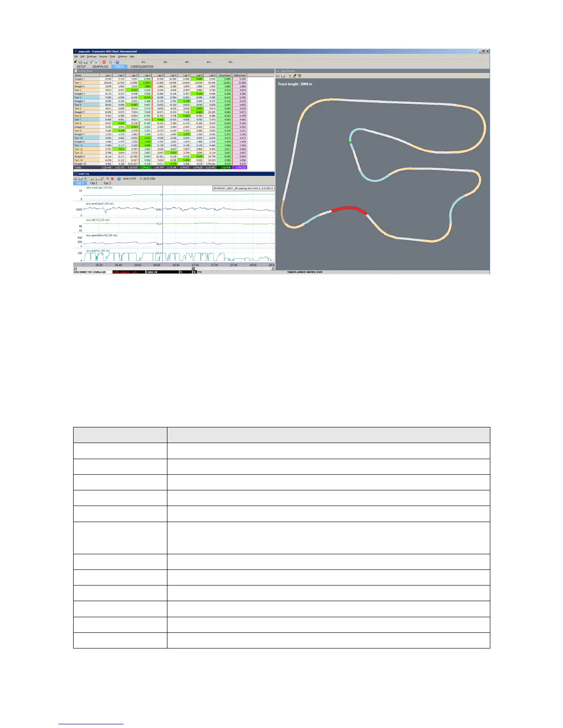Select the Totals row label
Viewport: 563px width, 728px height.
point(86,167)
